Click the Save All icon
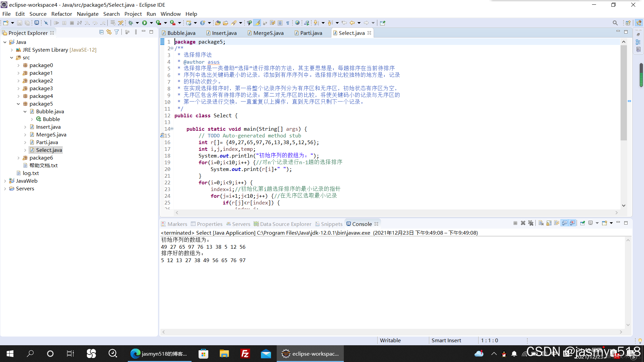Image resolution: width=644 pixels, height=362 pixels. coord(27,23)
